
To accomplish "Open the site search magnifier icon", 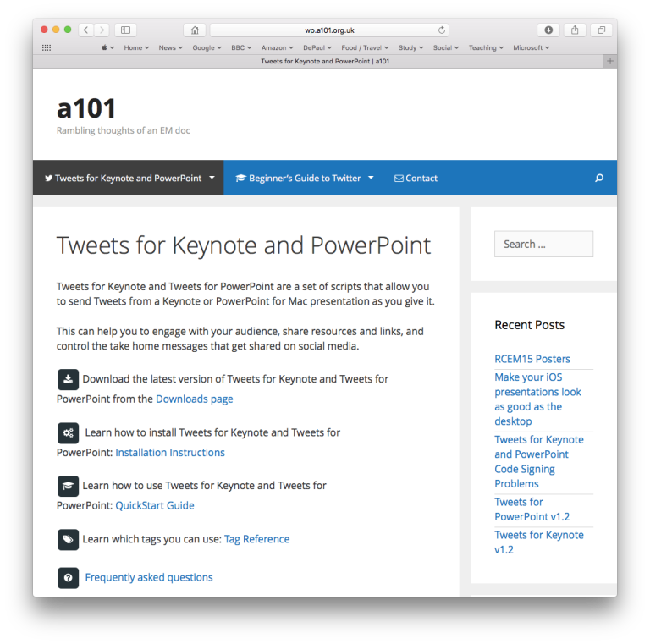I will 599,179.
